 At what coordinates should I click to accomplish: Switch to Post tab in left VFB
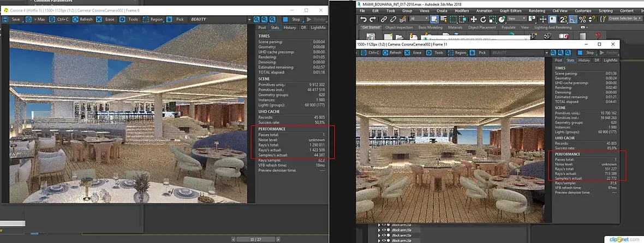pos(262,27)
